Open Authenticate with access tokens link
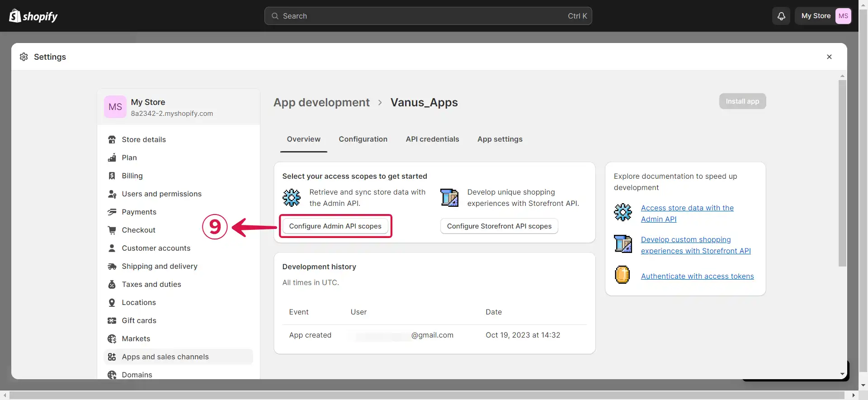The width and height of the screenshot is (868, 400). (697, 276)
